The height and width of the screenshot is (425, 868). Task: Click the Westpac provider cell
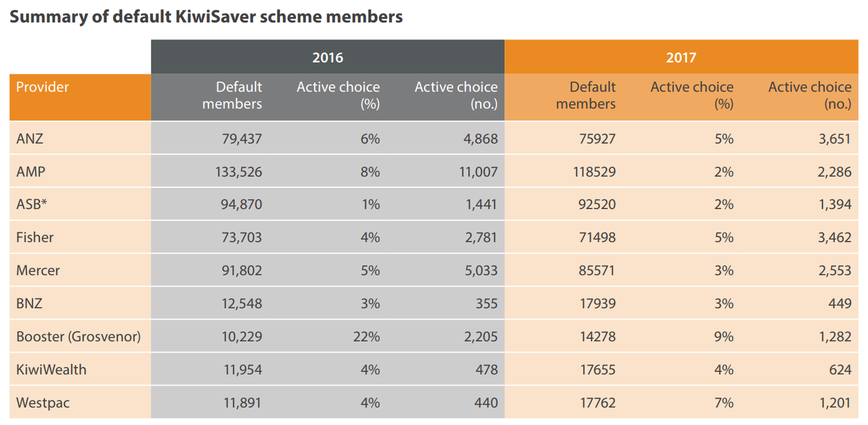pyautogui.click(x=43, y=403)
